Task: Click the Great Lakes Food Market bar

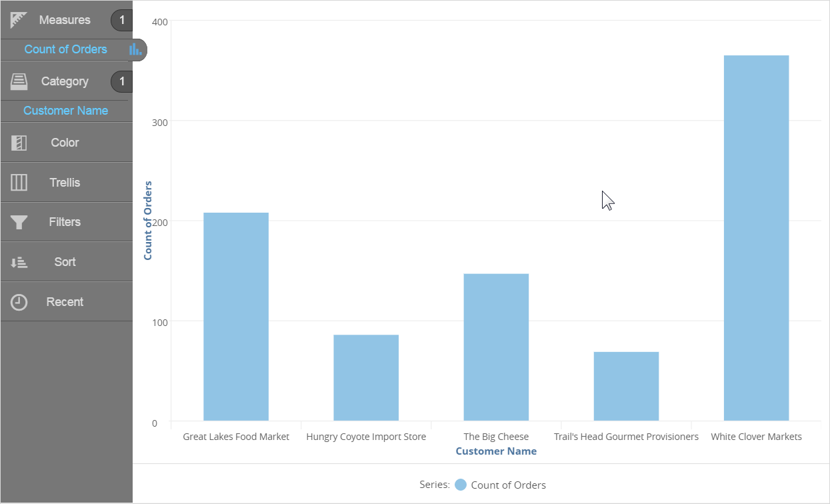Action: point(236,317)
